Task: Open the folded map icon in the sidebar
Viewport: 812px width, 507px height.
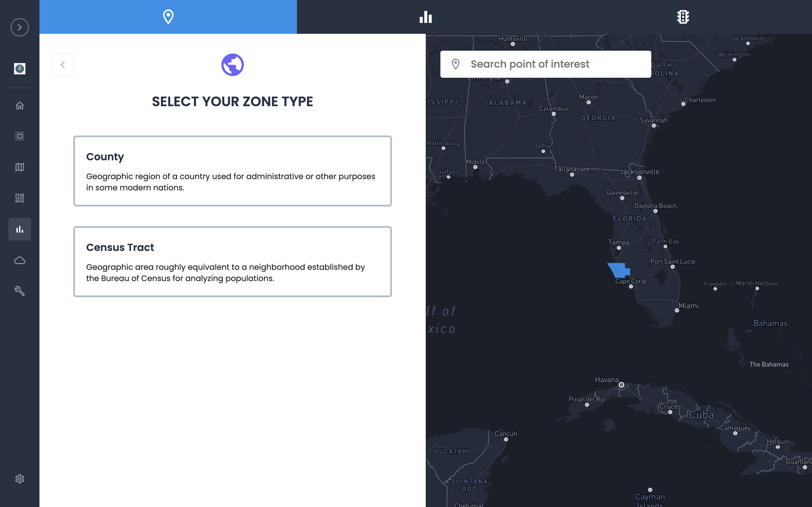Action: [19, 167]
